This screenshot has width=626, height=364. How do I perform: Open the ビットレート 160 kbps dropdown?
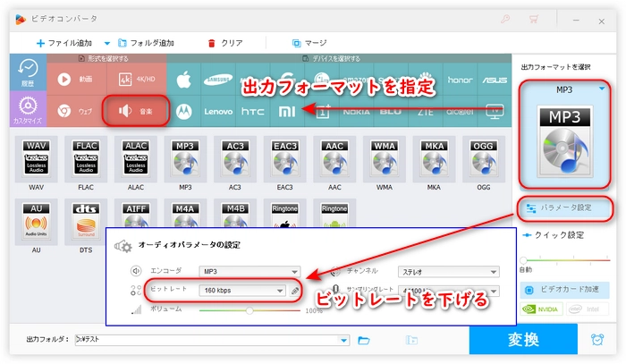242,291
